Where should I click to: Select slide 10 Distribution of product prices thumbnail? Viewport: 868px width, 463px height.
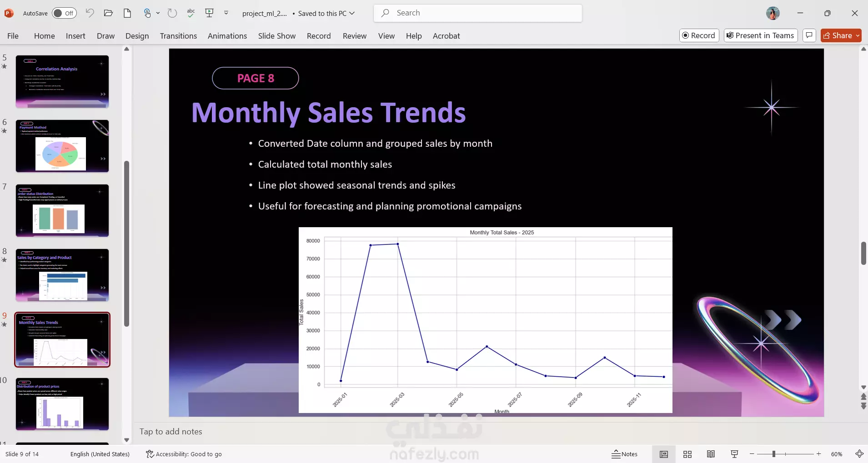[x=62, y=404]
